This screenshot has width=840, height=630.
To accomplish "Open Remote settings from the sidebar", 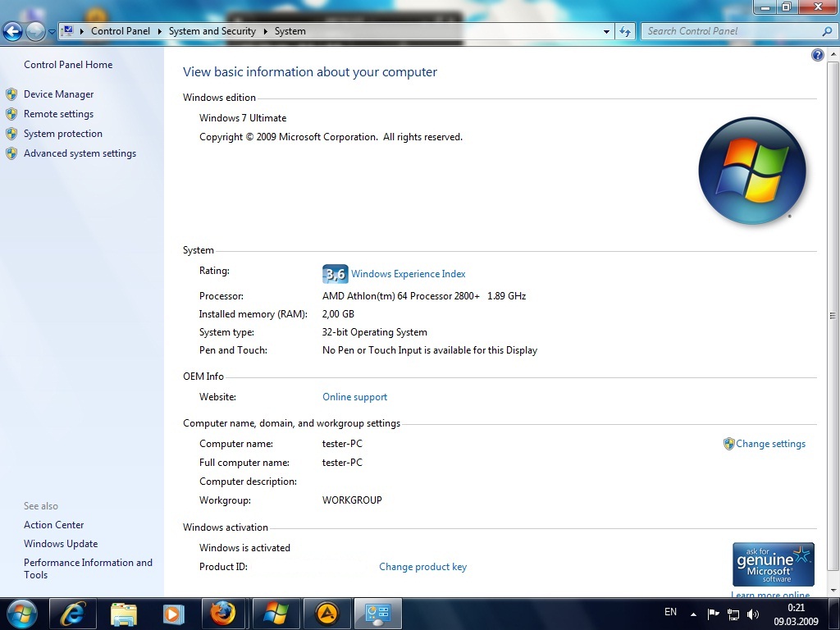I will point(58,114).
